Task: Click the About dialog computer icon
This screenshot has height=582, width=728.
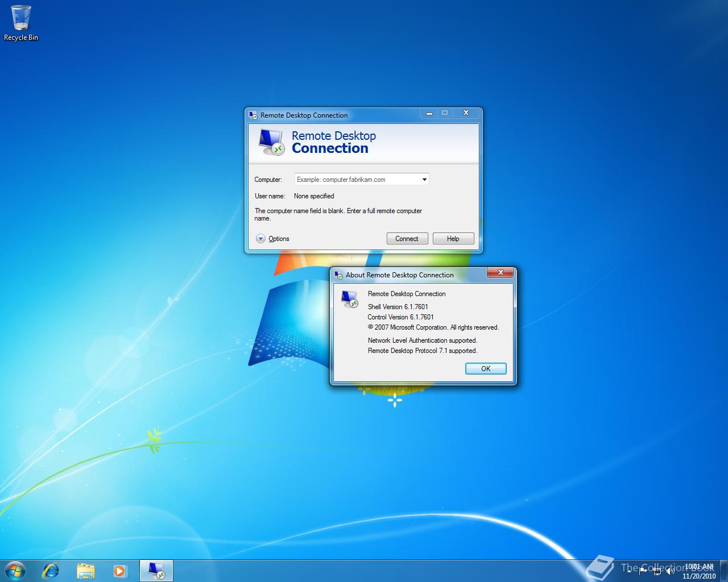Action: point(349,299)
